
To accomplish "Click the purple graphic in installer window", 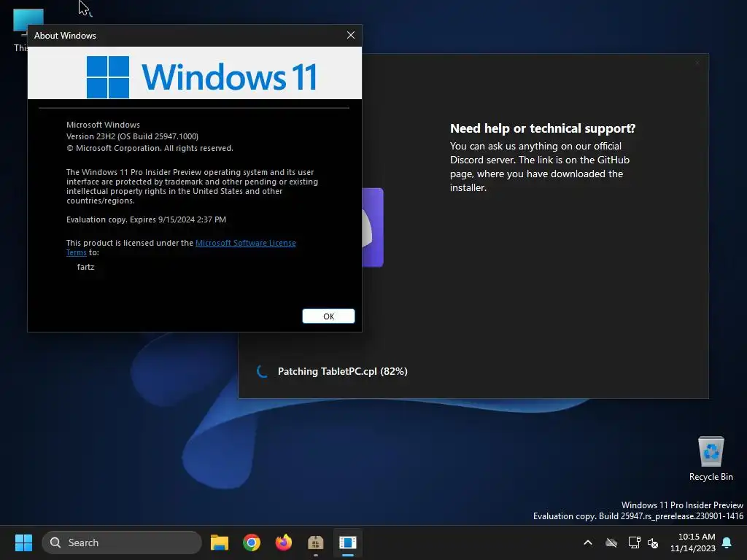I will pos(373,227).
